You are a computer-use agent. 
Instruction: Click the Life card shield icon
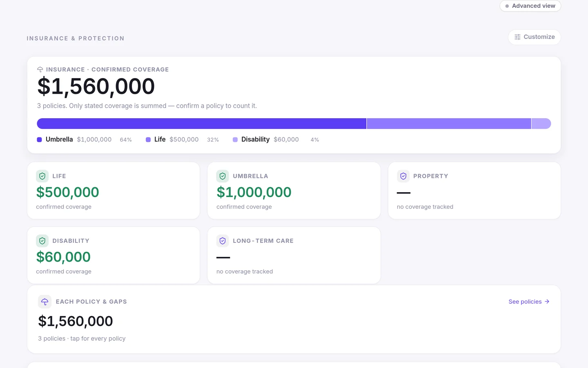[x=42, y=176]
